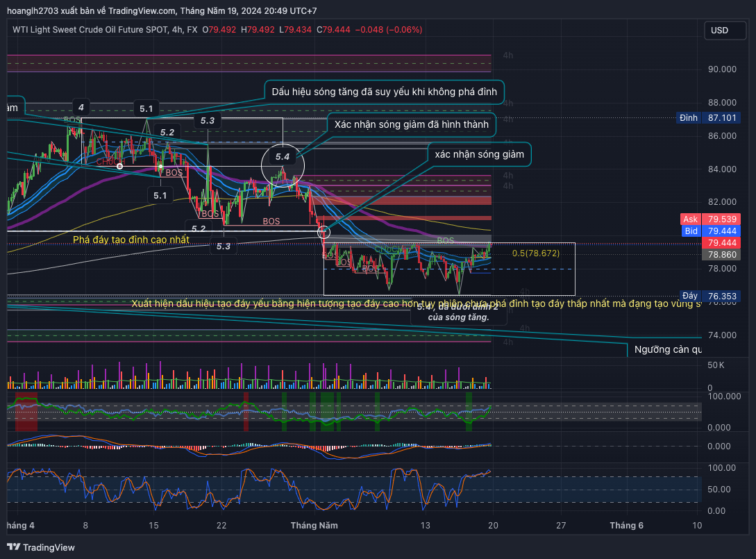The height and width of the screenshot is (559, 756).
Task: Open the USD currency selector
Action: click(x=725, y=31)
